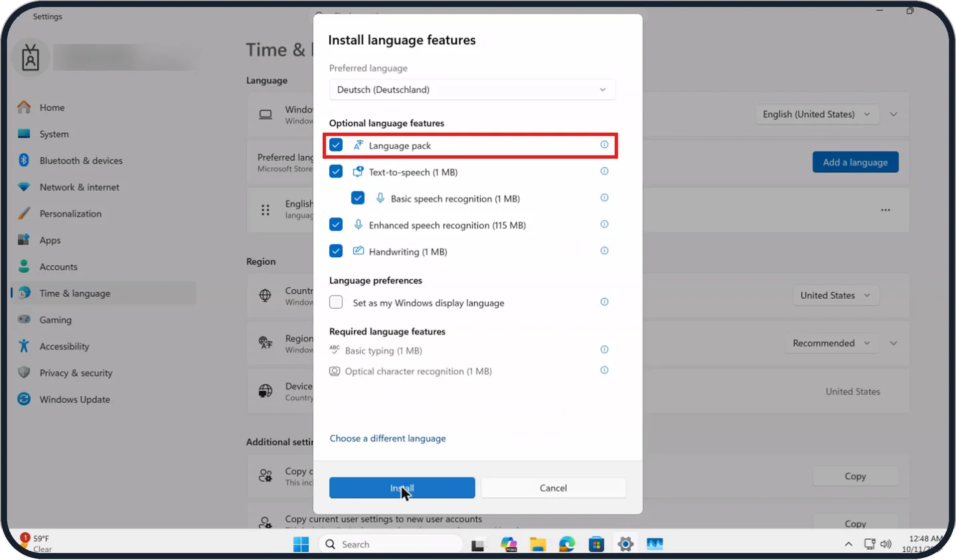Open the three-dots menu for English language
Screen dimensions: 956x560
pyautogui.click(x=885, y=210)
